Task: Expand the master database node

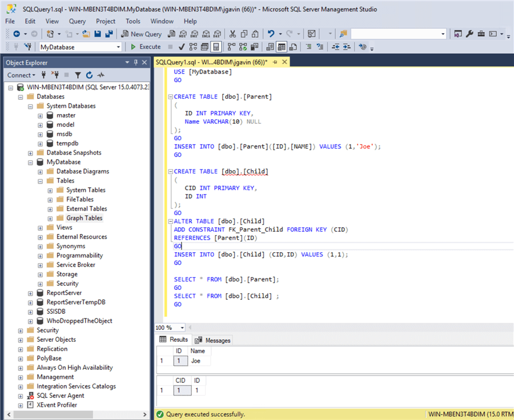Action: pyautogui.click(x=40, y=116)
